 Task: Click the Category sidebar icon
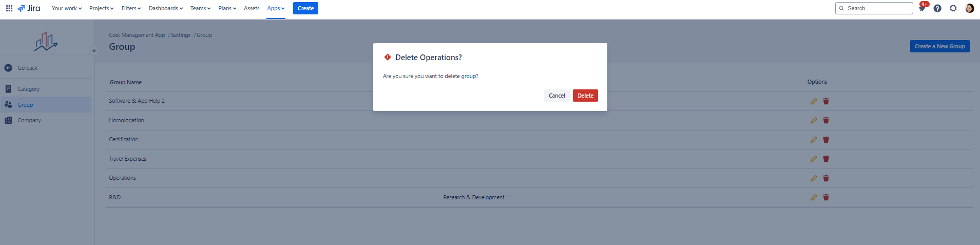pos(8,89)
